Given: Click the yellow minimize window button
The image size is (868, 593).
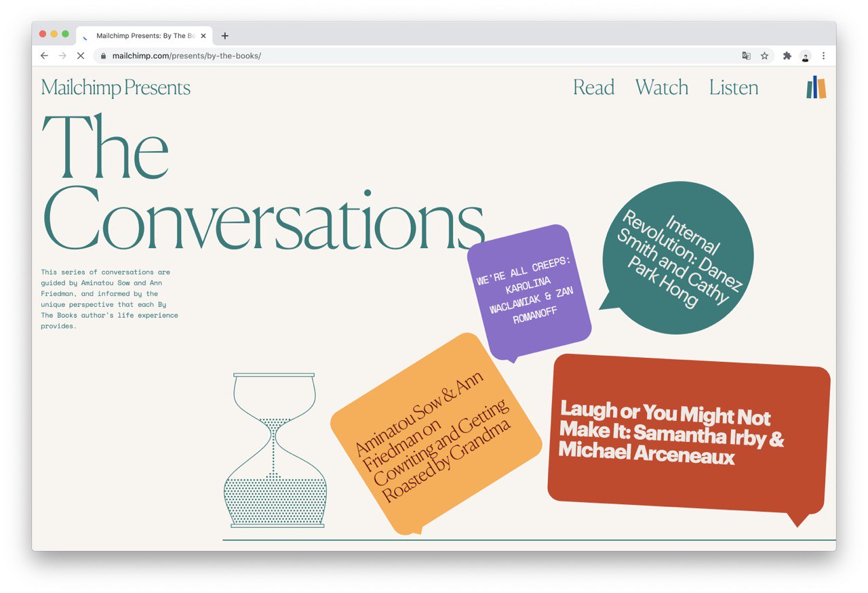Looking at the screenshot, I should pos(54,34).
